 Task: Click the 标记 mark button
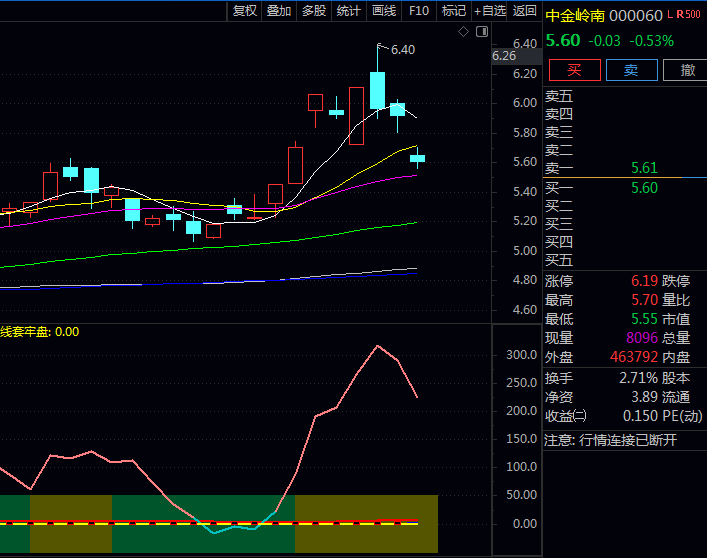454,11
